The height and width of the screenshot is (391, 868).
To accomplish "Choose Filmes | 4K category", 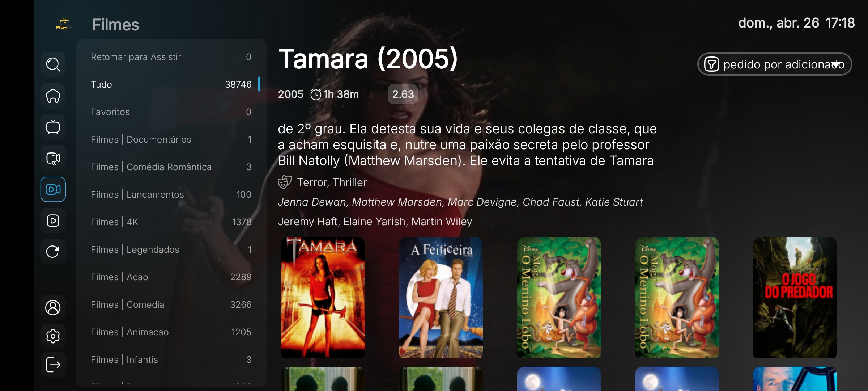I will point(171,222).
